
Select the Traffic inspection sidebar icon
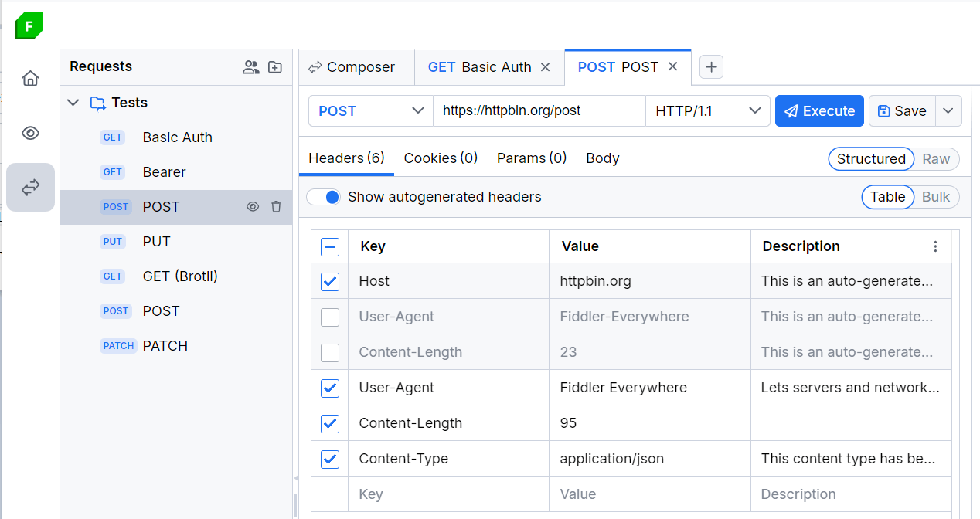tap(30, 133)
